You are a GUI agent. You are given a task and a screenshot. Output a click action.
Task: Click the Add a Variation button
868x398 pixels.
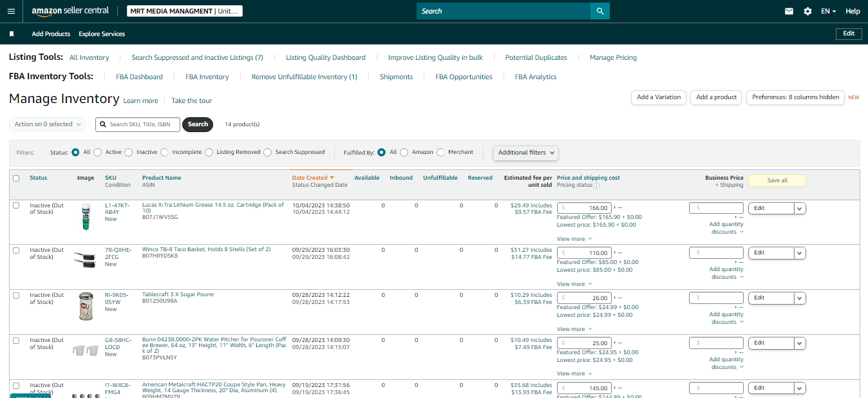659,97
